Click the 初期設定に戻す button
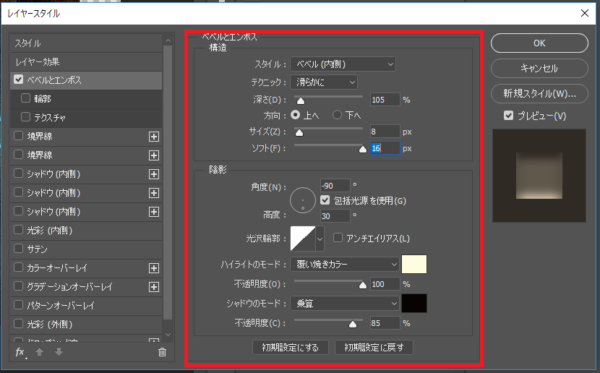This screenshot has height=373, width=600. click(374, 348)
